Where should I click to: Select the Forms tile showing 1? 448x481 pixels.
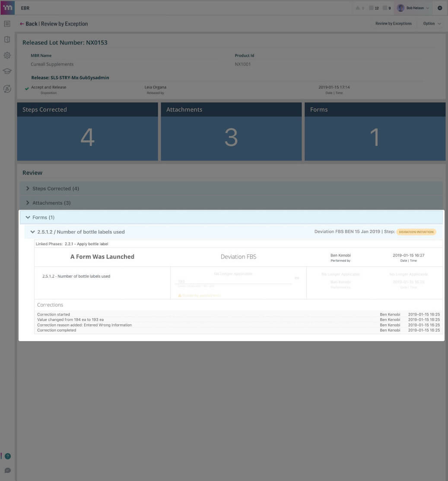[x=375, y=131]
